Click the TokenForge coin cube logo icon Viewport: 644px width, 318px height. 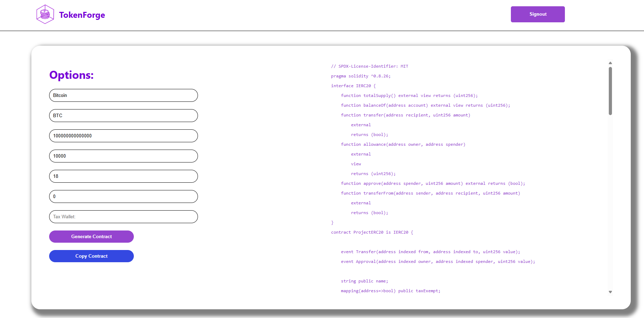click(45, 14)
